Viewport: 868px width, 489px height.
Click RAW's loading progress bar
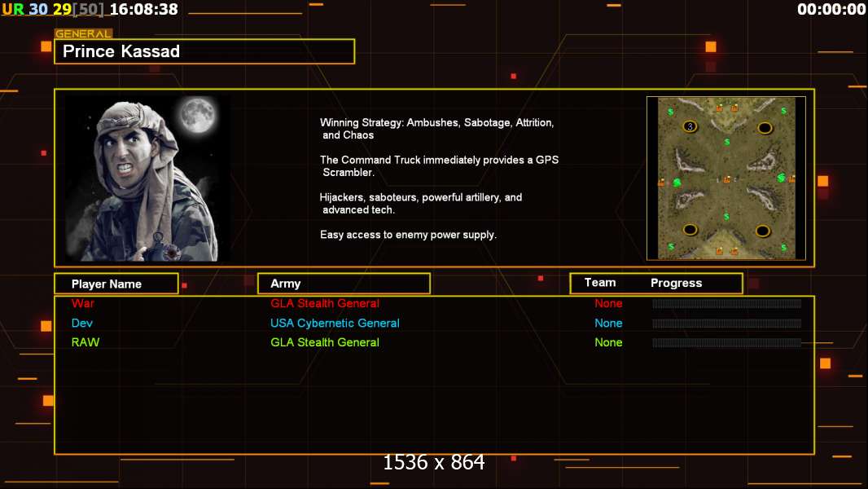click(727, 343)
